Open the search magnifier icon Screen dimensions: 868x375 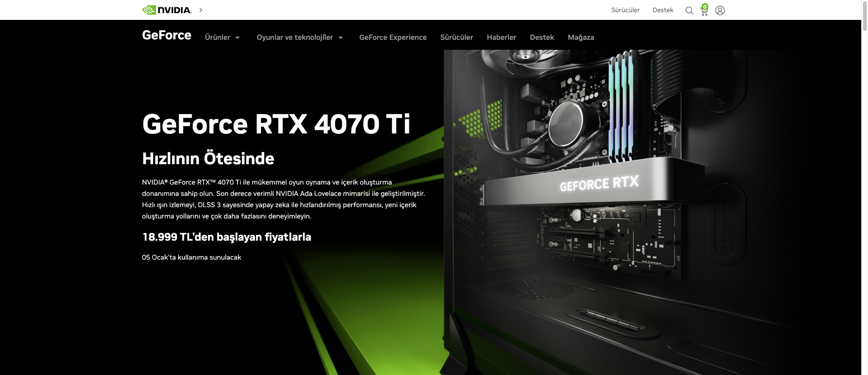689,10
